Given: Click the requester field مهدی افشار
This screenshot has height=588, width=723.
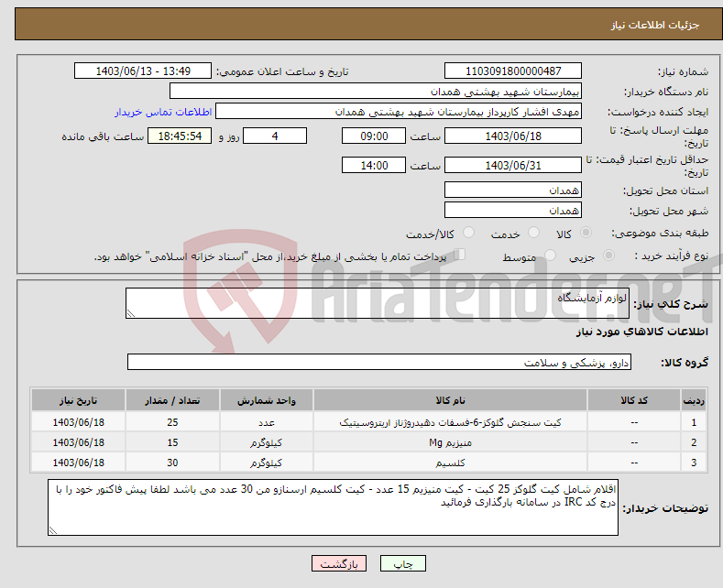Looking at the screenshot, I should point(399,112).
